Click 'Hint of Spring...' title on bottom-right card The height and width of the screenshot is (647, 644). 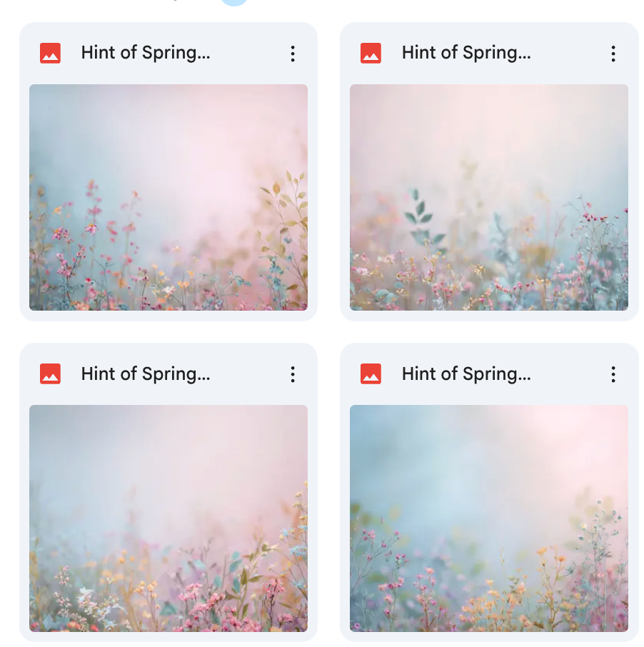click(x=466, y=373)
